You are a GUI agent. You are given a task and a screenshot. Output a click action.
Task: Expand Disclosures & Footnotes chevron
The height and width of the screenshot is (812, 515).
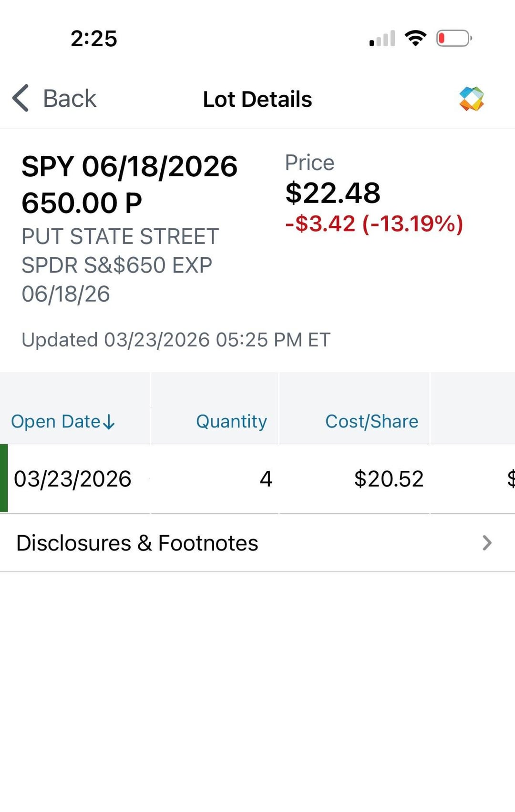[486, 543]
